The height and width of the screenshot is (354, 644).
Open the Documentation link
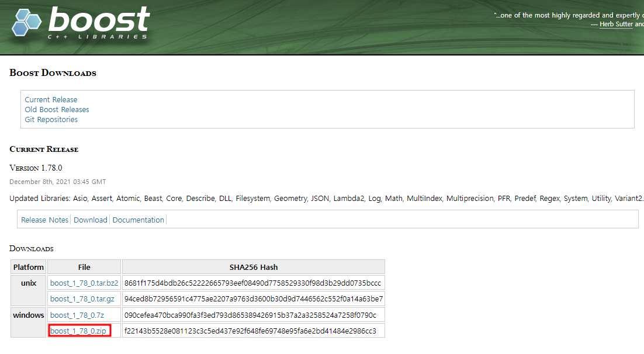click(x=139, y=220)
